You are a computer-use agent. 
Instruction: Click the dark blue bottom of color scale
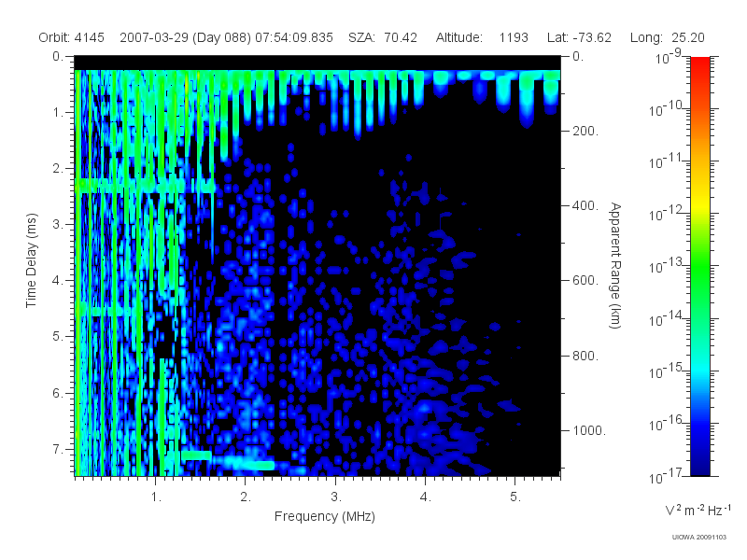pyautogui.click(x=700, y=464)
